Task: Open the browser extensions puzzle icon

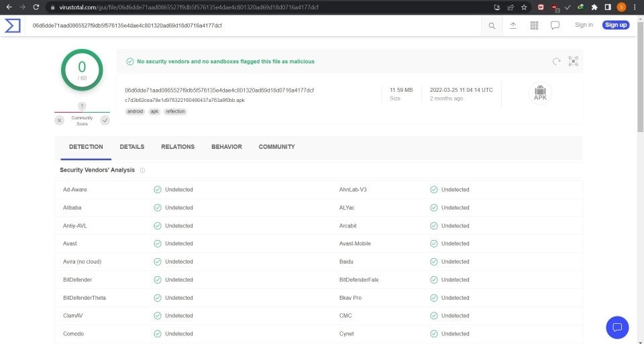Action: 594,7
